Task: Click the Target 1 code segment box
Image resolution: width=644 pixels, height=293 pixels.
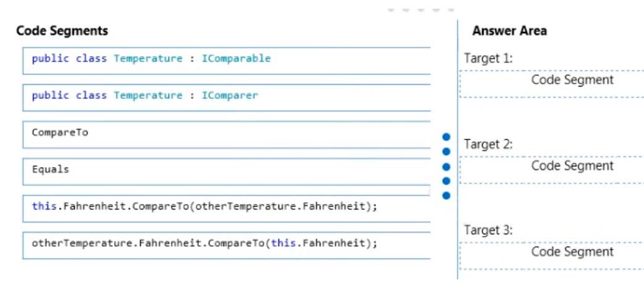Action: [x=552, y=84]
